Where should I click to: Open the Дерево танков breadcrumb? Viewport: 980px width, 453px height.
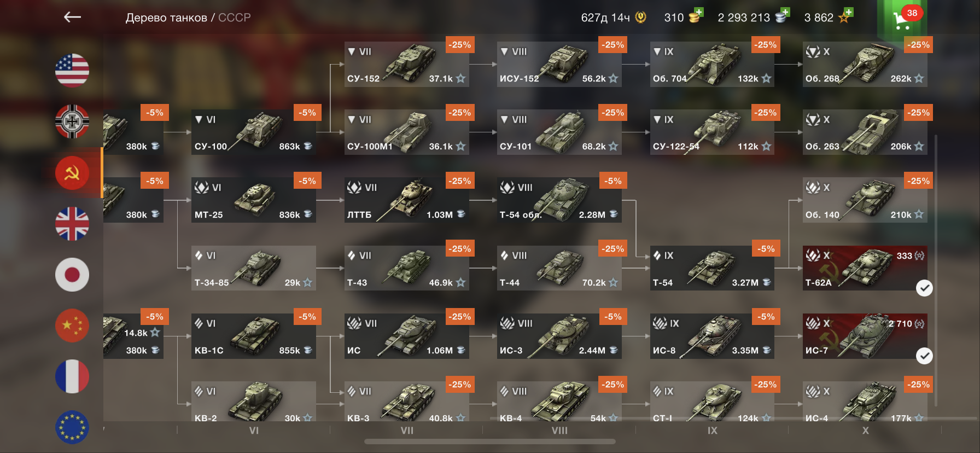166,18
